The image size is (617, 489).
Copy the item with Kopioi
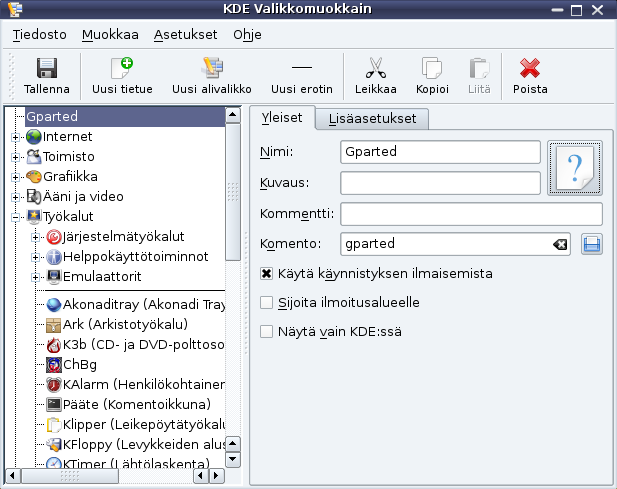pyautogui.click(x=432, y=76)
